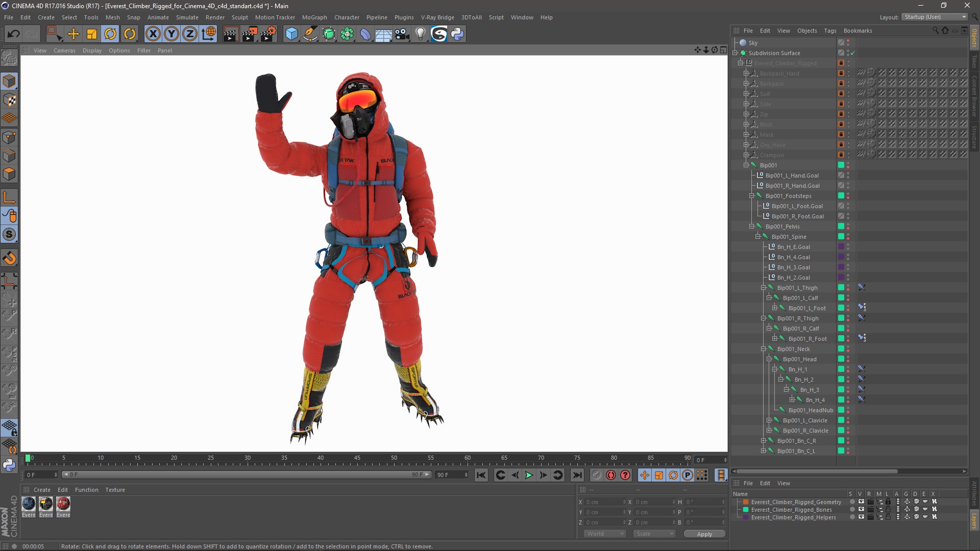980x551 pixels.
Task: Expand the Bip001_Bn_C_R node
Action: [764, 441]
